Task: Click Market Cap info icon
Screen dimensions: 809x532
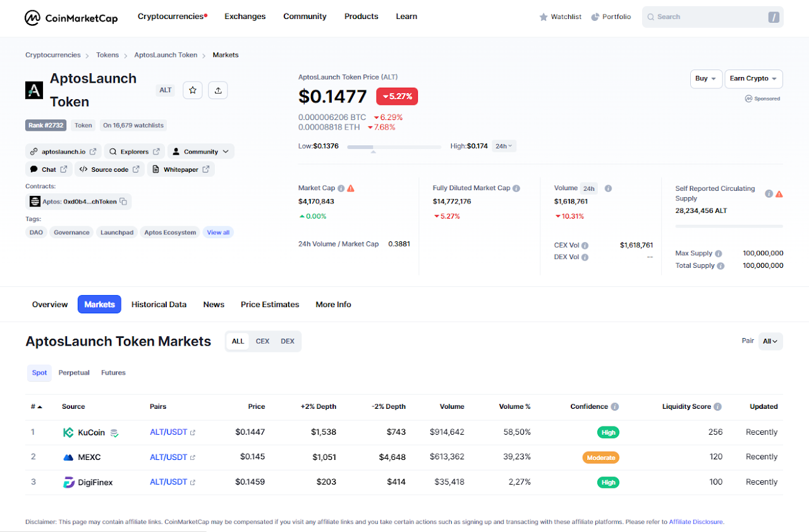Action: (341, 188)
